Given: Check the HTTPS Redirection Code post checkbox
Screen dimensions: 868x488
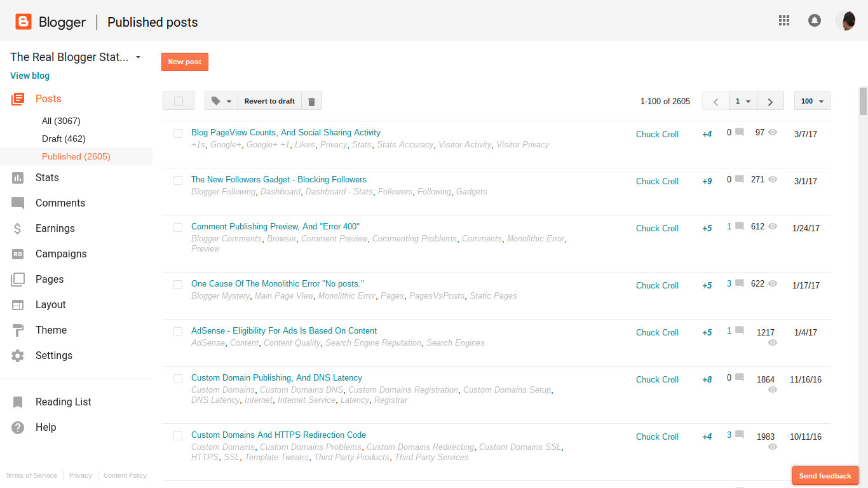Looking at the screenshot, I should 178,436.
